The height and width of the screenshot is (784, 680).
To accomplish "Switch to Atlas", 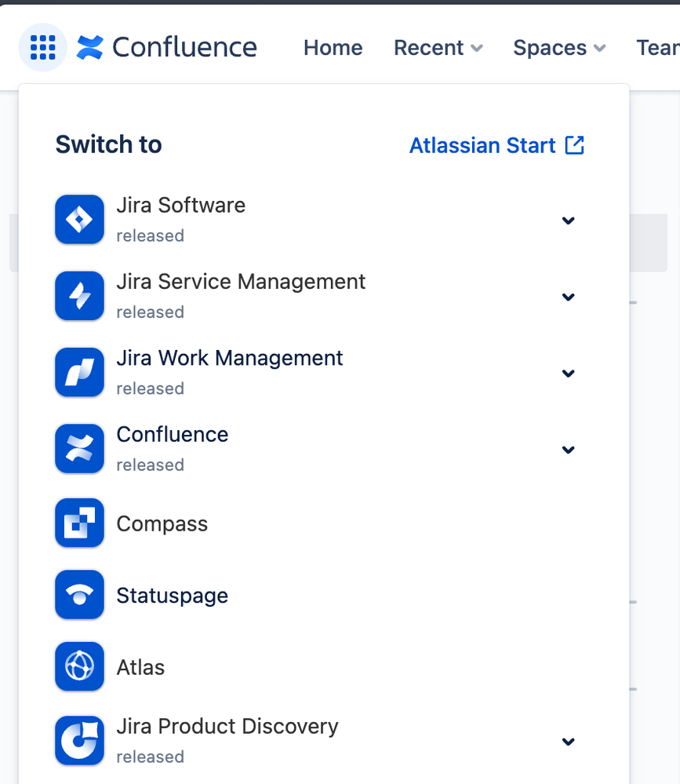I will coord(140,668).
